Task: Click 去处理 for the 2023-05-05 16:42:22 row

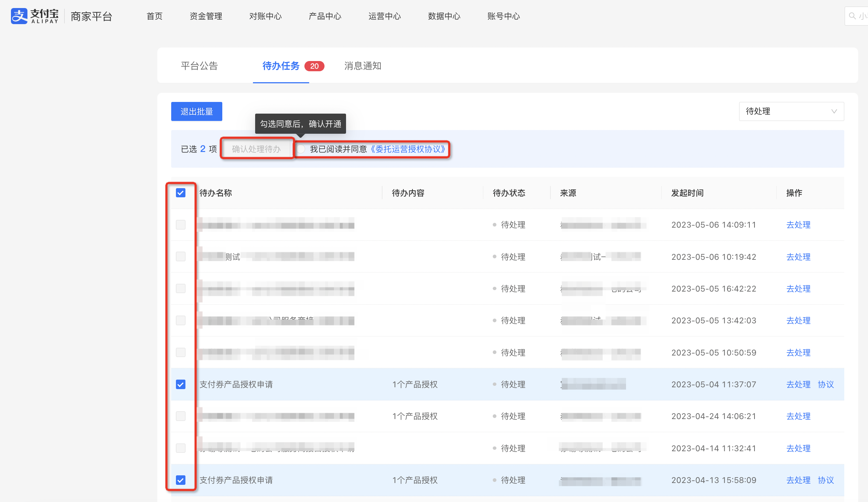Action: (798, 289)
